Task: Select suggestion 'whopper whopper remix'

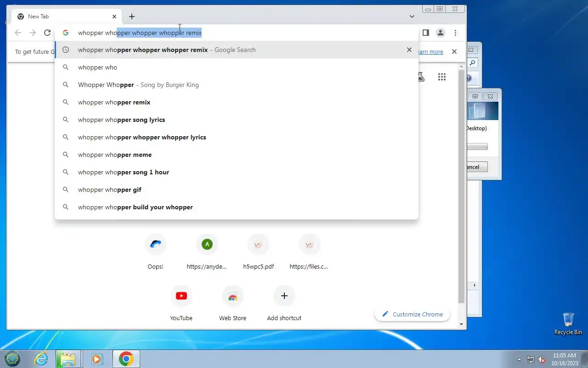Action: click(237, 102)
